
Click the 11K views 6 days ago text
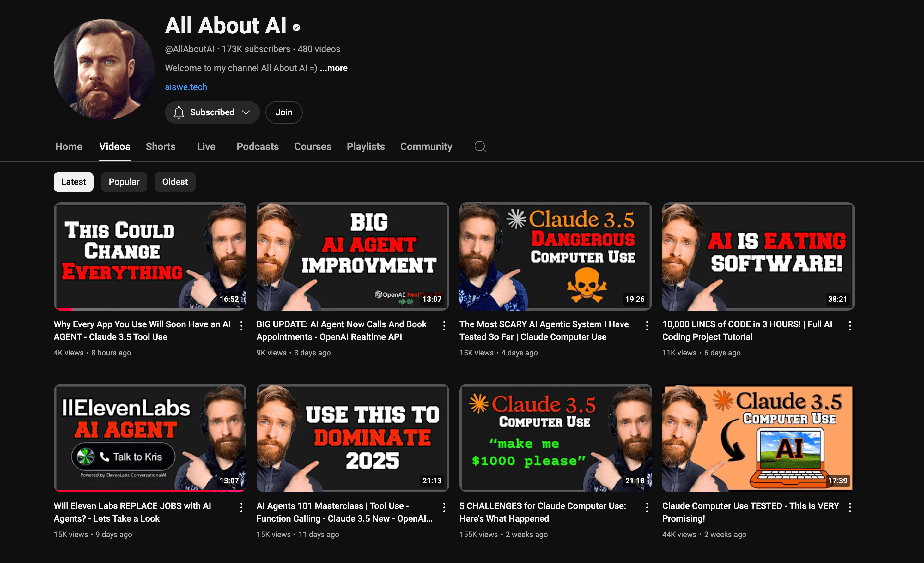(702, 353)
